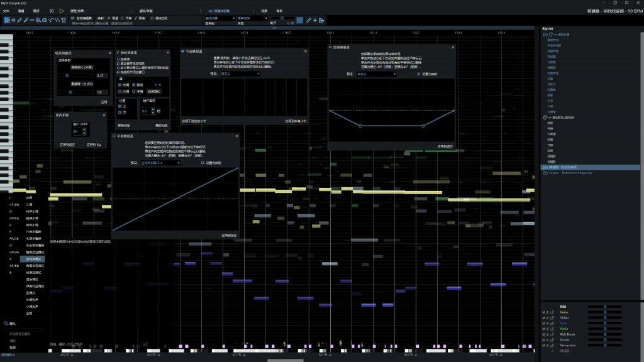Open the 帮助 help menu
644x362 pixels.
[279, 11]
